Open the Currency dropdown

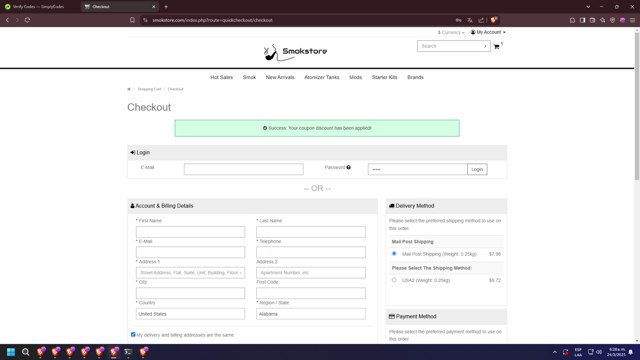coord(451,32)
